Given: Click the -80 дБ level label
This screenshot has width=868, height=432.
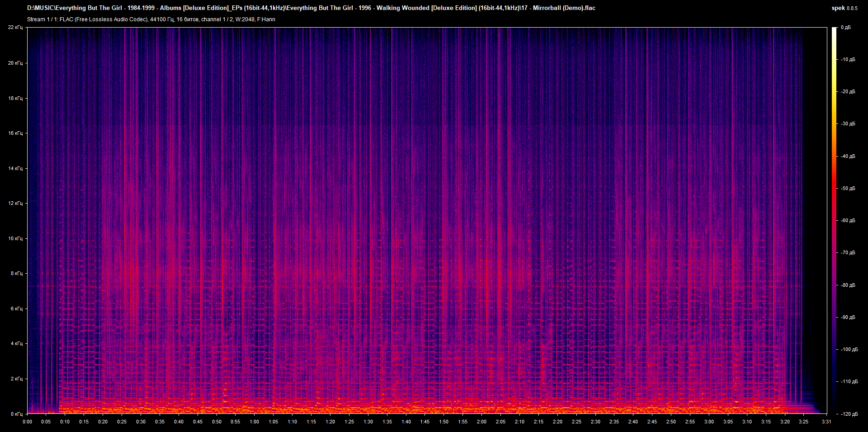Looking at the screenshot, I should click(848, 285).
